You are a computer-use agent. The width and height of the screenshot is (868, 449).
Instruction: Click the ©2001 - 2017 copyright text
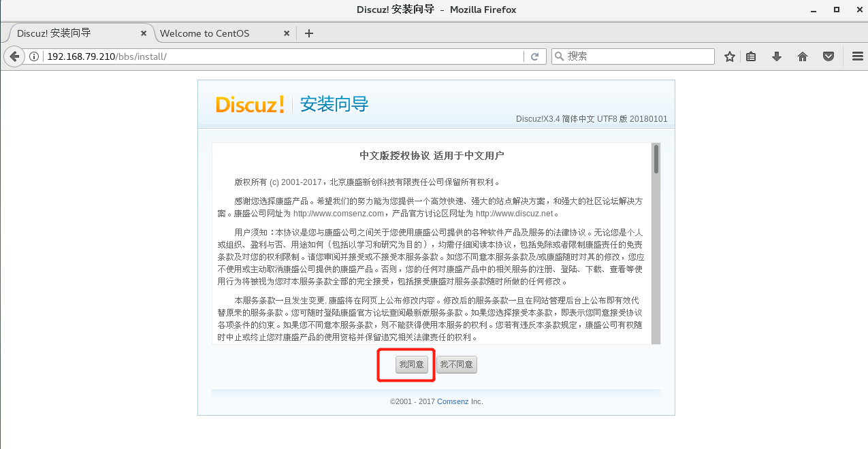pos(413,401)
